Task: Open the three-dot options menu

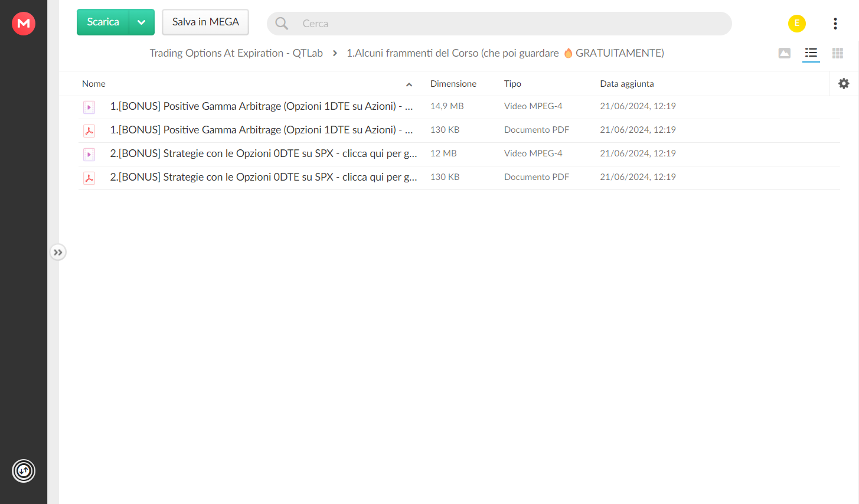Action: [835, 24]
